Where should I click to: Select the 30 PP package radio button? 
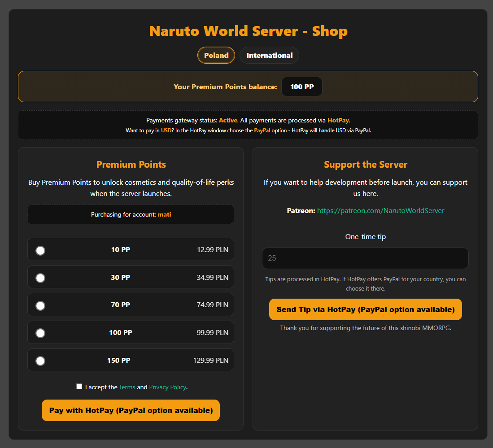(x=40, y=278)
